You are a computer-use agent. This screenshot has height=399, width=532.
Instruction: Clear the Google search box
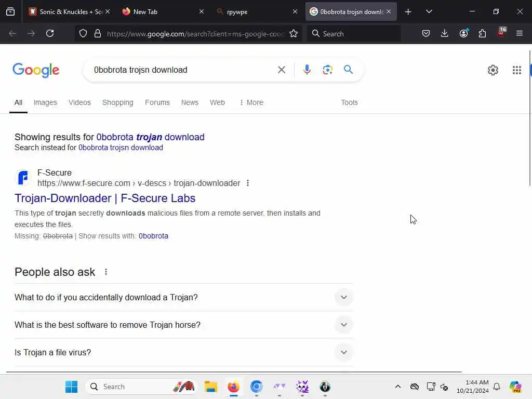point(281,70)
